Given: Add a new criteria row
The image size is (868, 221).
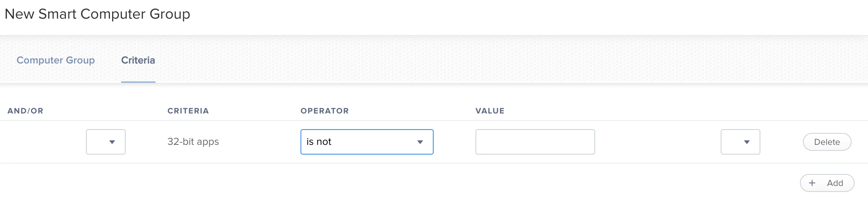Looking at the screenshot, I should point(827,183).
